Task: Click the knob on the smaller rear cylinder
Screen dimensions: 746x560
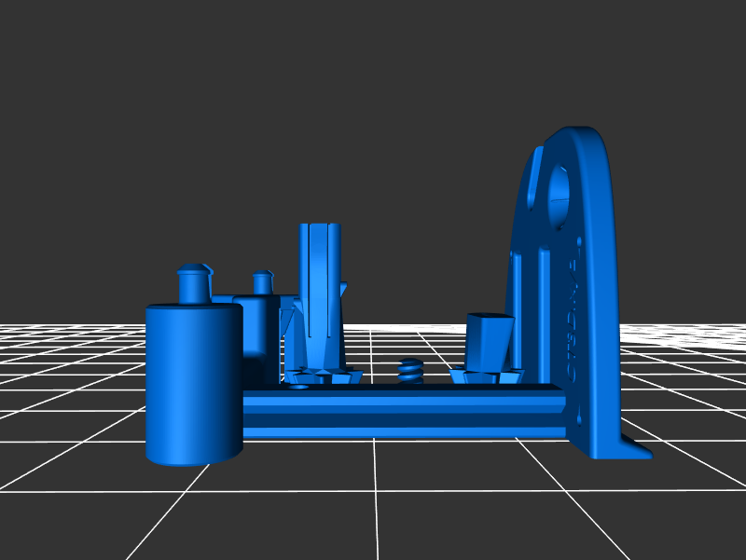Action: (262, 281)
